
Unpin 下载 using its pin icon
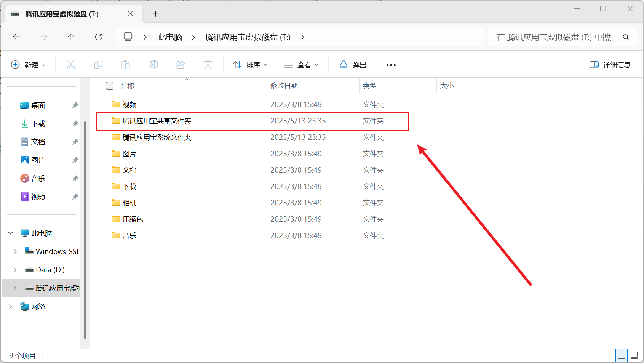(75, 124)
